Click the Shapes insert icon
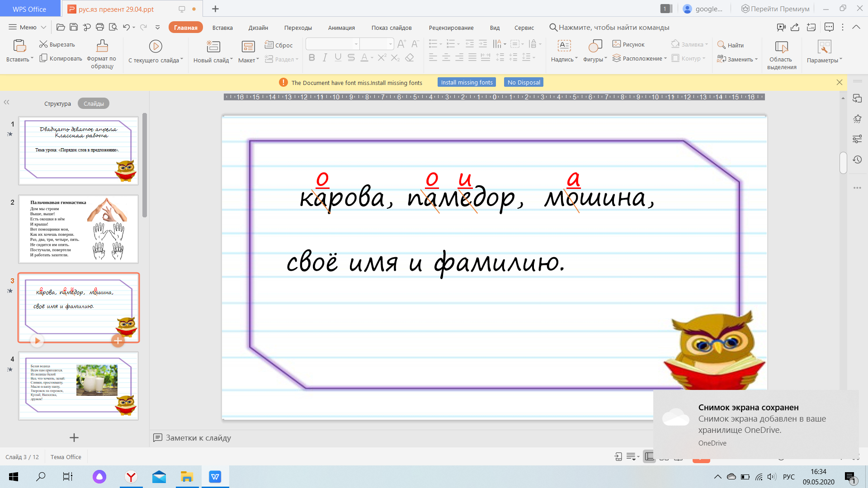Screen dimensions: 868x488 click(594, 46)
